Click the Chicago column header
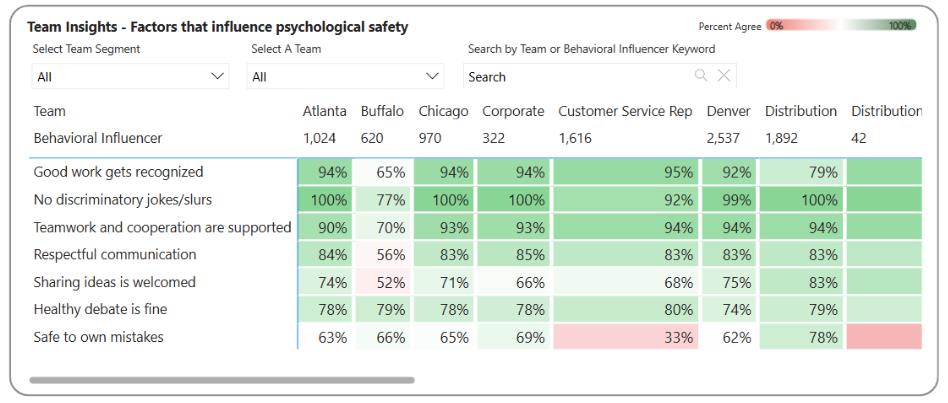The height and width of the screenshot is (403, 948). (443, 111)
